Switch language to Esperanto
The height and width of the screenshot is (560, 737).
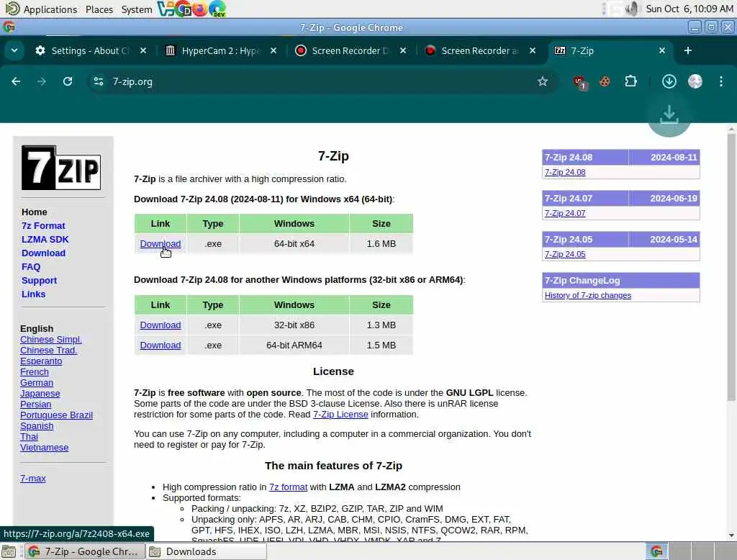[41, 361]
